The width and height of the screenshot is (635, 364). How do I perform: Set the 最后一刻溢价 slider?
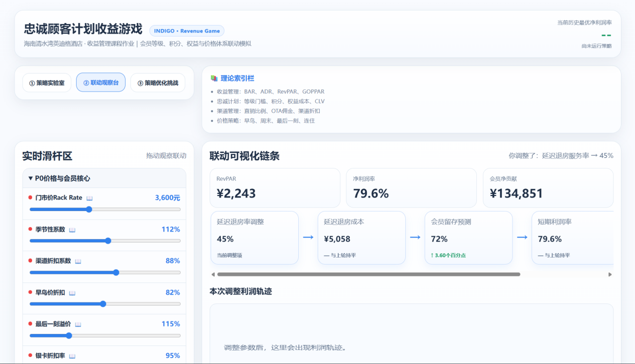(x=105, y=335)
